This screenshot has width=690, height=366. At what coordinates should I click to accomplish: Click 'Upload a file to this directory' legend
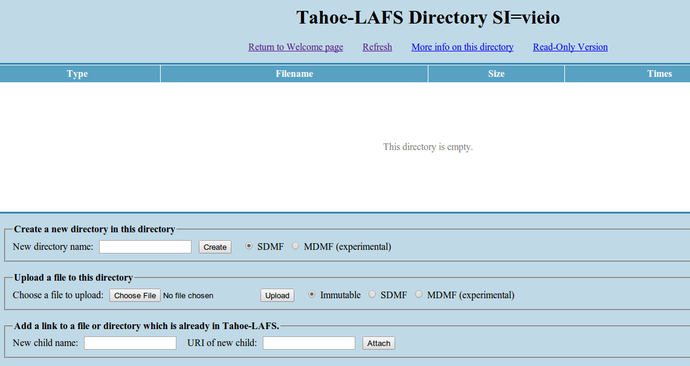tap(73, 278)
